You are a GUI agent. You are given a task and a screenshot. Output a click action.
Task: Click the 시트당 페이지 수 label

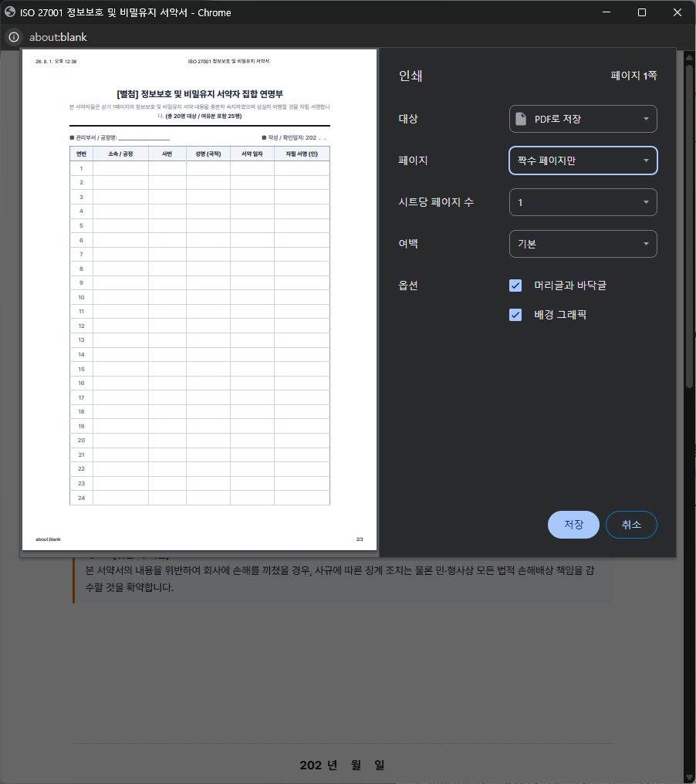click(436, 202)
